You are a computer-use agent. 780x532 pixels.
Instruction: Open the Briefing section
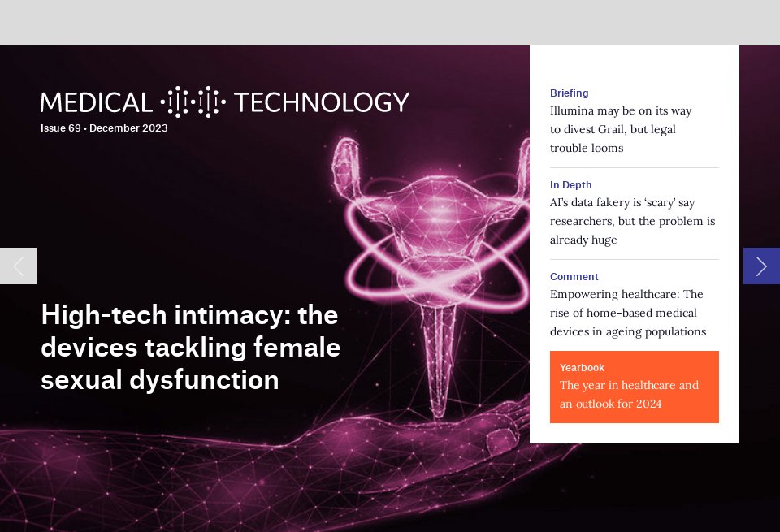[x=569, y=93]
